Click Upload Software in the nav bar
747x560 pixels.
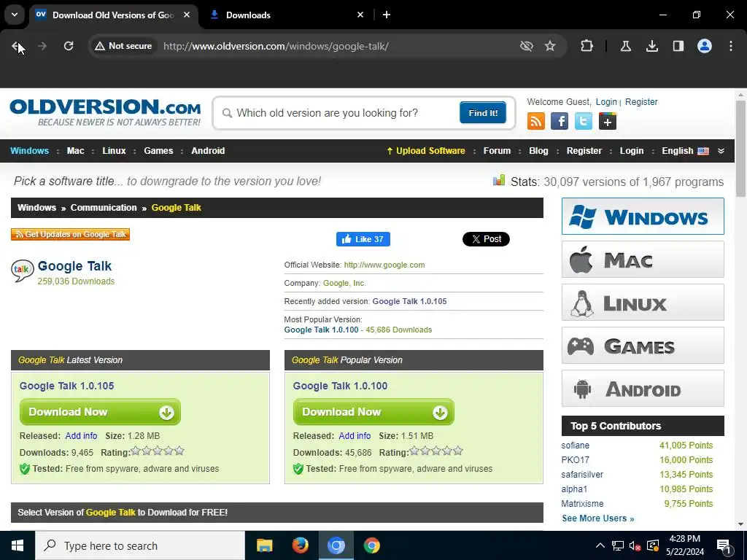tap(426, 151)
